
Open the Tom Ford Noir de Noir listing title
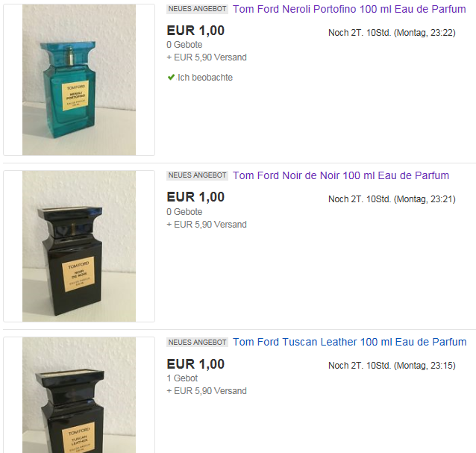point(341,175)
